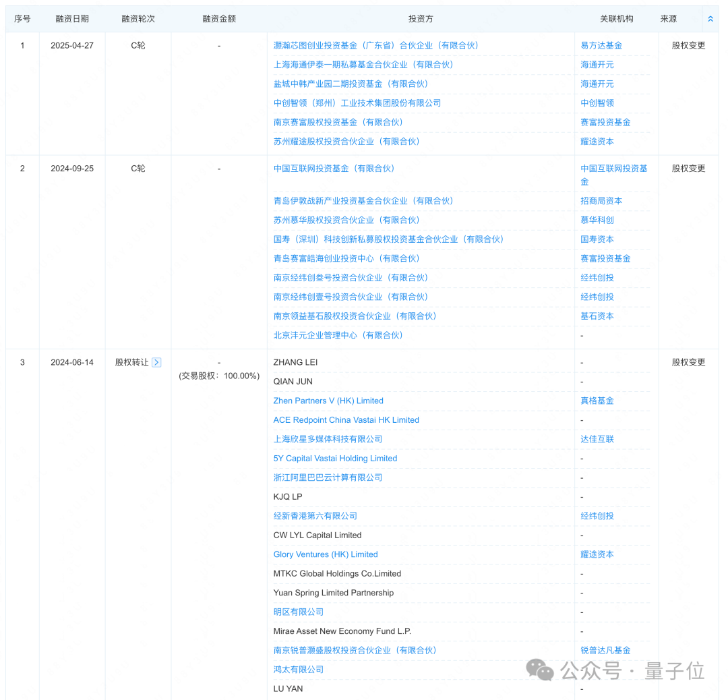The width and height of the screenshot is (728, 700).
Task: Open 中国互联网投资基金（有限合伙）investor link
Action: point(334,169)
